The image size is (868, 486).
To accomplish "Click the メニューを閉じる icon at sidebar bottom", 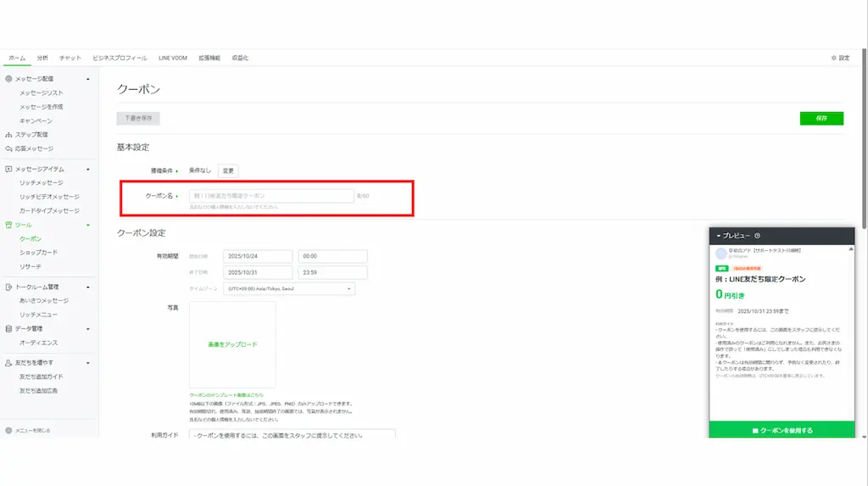I will 8,430.
